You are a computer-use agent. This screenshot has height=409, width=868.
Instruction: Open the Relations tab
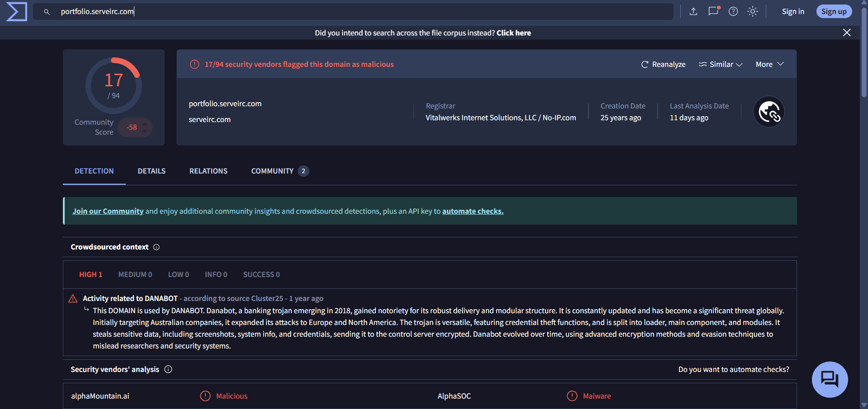click(208, 171)
